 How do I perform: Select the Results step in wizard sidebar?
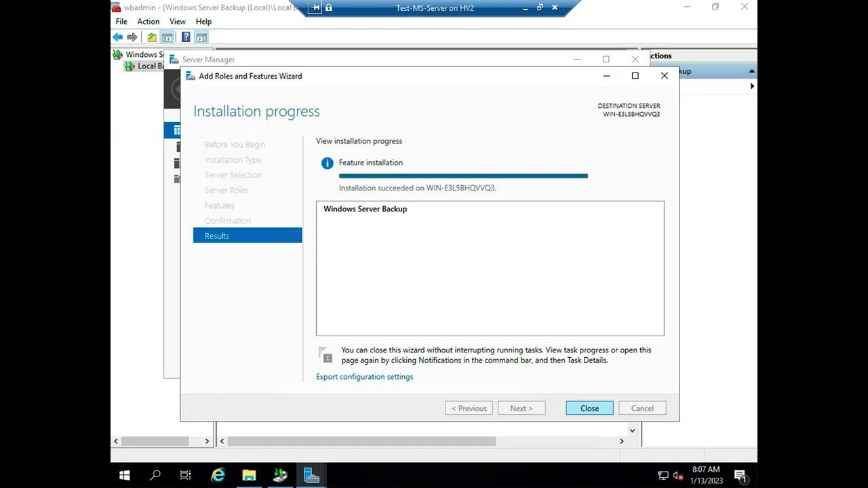click(248, 236)
